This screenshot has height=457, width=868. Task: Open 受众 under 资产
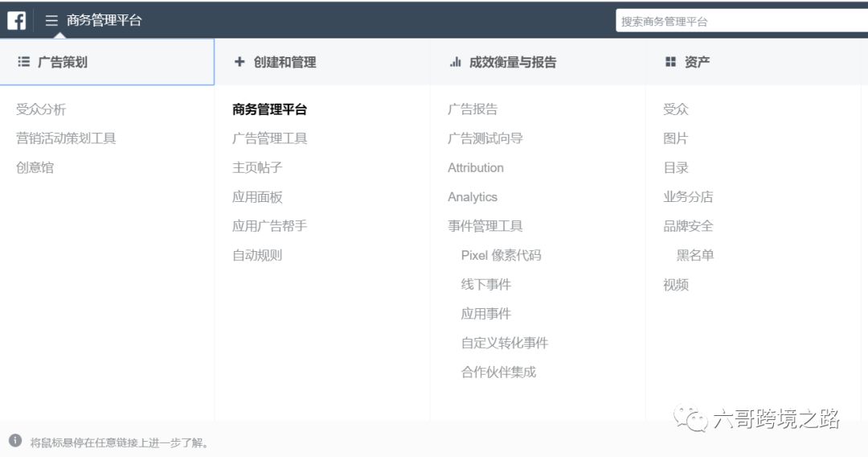click(676, 109)
